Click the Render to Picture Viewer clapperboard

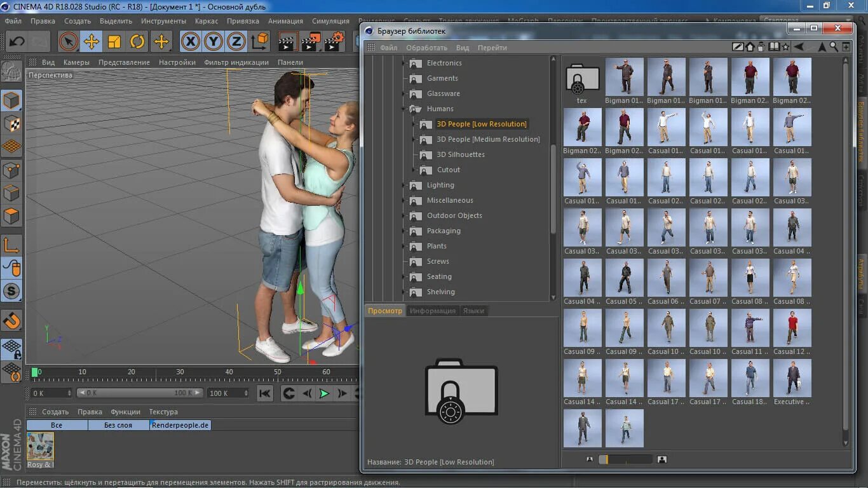point(311,42)
